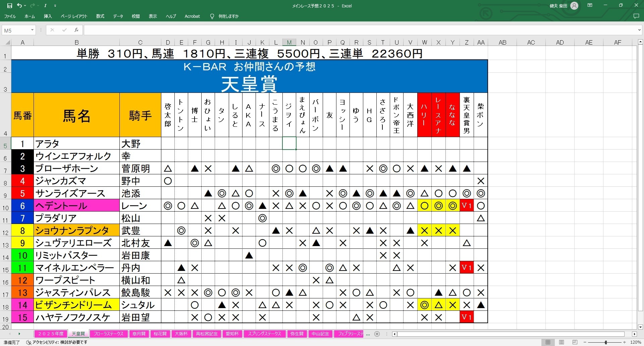
Task: Switch to the 弥生賞 sheet tab
Action: [x=297, y=334]
